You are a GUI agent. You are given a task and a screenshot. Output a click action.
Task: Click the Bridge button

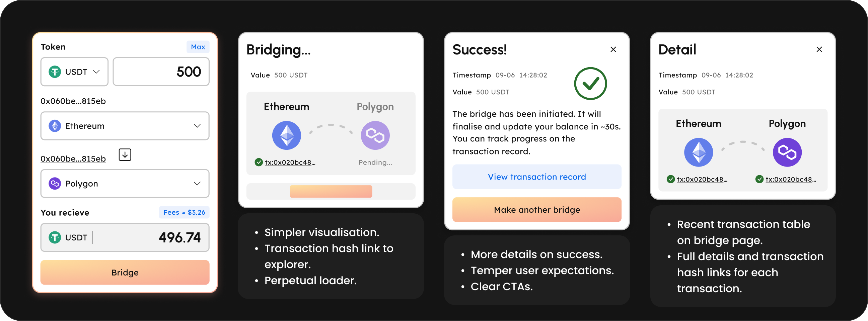[x=125, y=273]
